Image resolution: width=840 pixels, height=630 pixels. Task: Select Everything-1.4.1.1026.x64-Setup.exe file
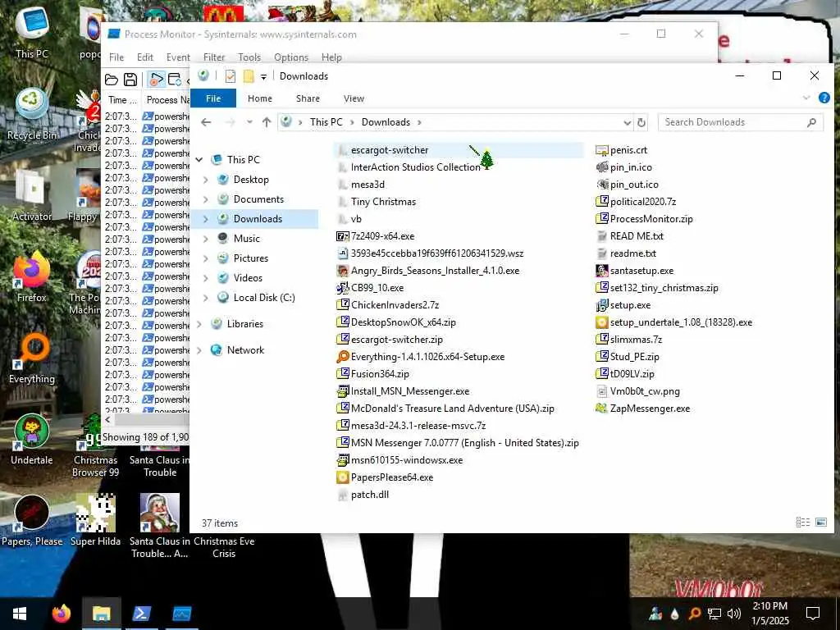pos(427,357)
